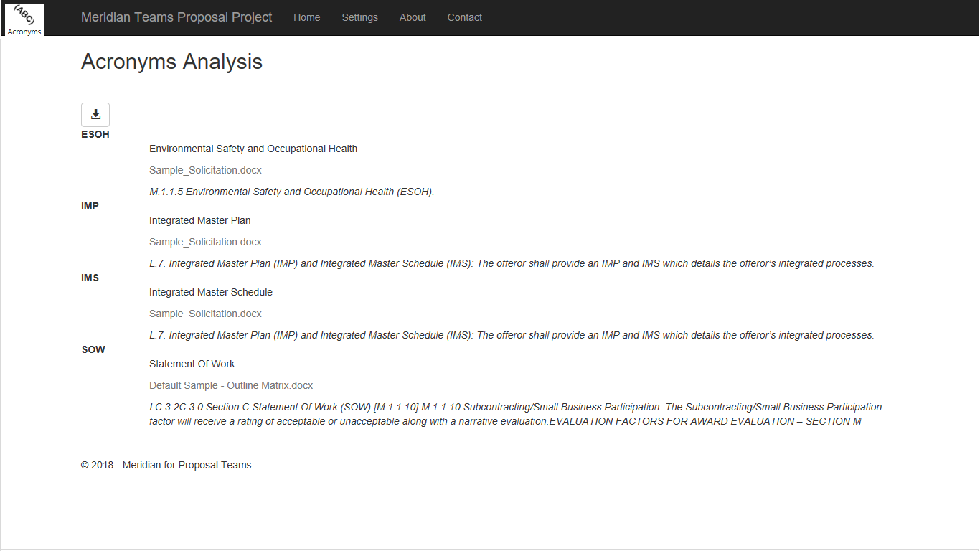The image size is (980, 551).
Task: Select the IMS acronym term
Action: coord(90,278)
